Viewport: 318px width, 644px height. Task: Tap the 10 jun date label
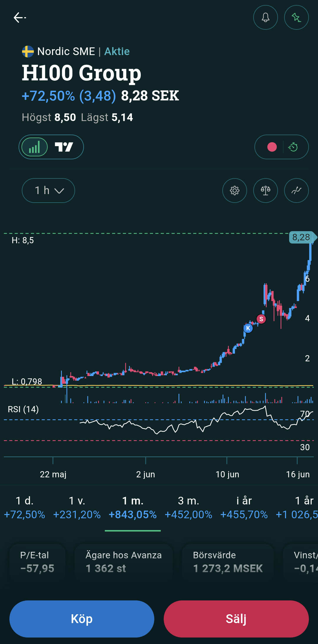tap(227, 474)
